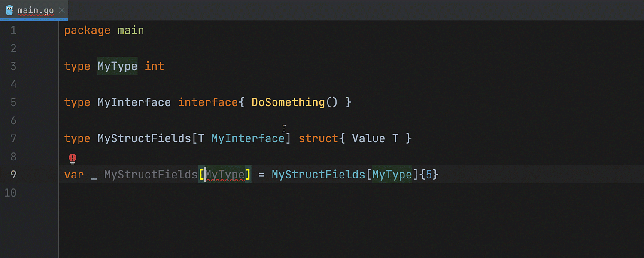
Task: Close the main.go tab
Action: pos(62,11)
